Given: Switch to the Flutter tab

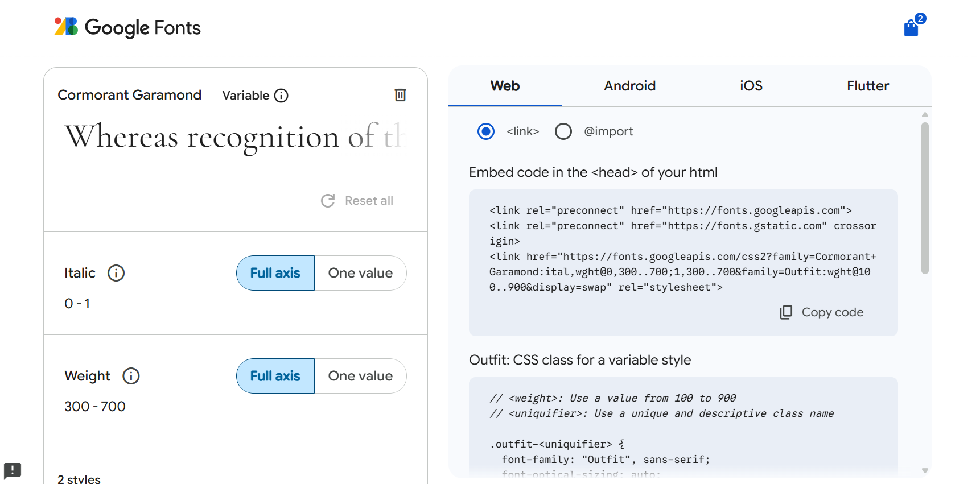Looking at the screenshot, I should point(867,86).
